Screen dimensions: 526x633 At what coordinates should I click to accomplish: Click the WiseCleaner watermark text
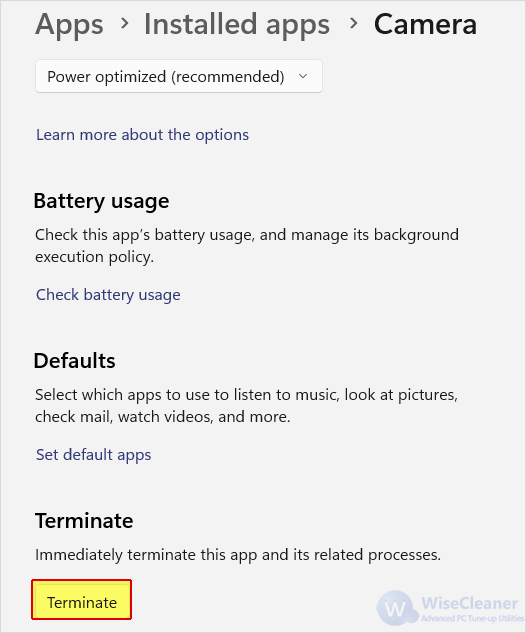(469, 603)
